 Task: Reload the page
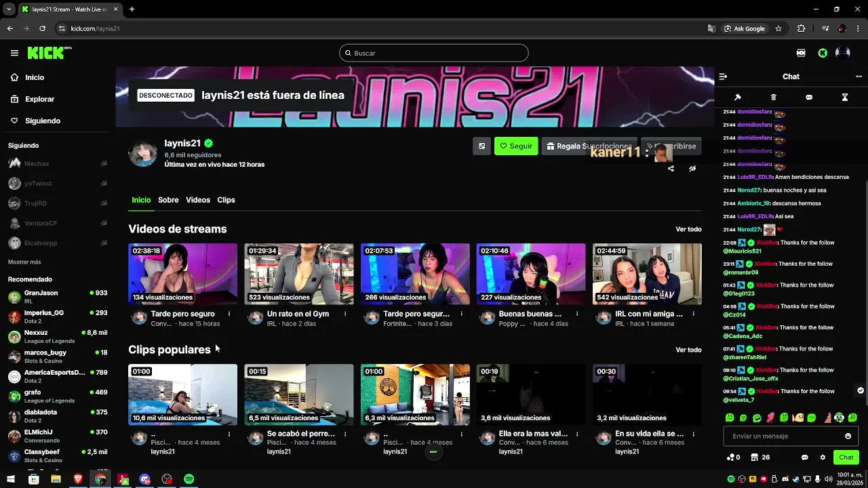click(42, 28)
